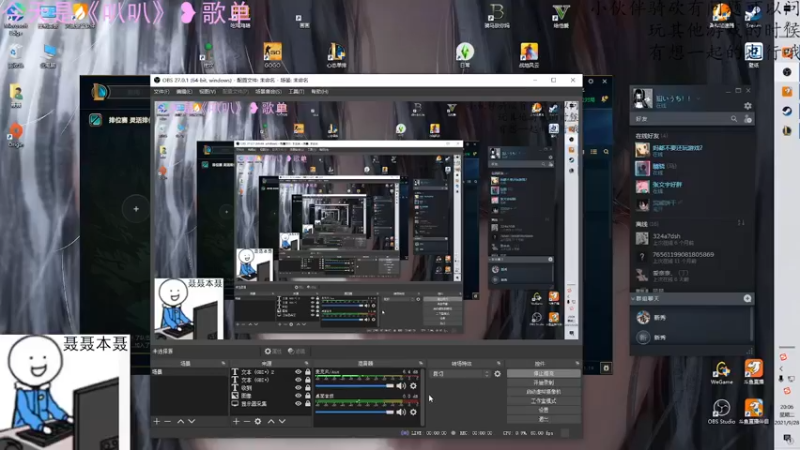
Task: Toggle the lock on the first text source
Action: click(308, 372)
